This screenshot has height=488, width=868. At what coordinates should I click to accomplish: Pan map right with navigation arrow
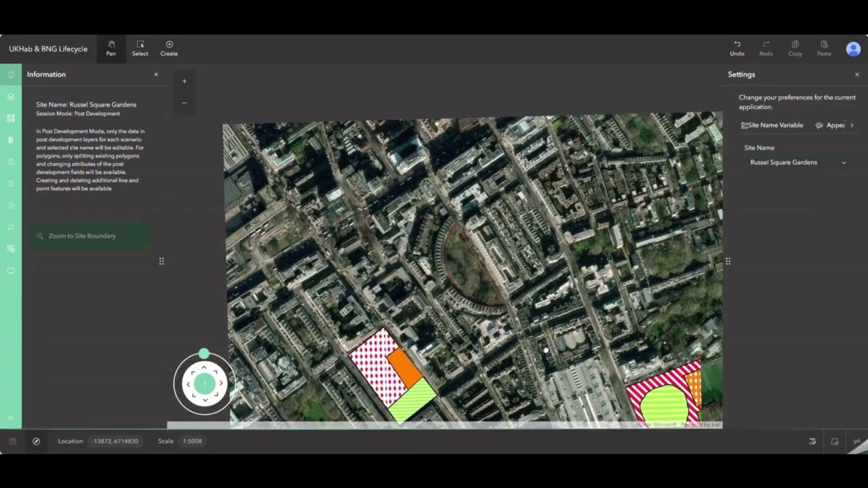coord(220,384)
